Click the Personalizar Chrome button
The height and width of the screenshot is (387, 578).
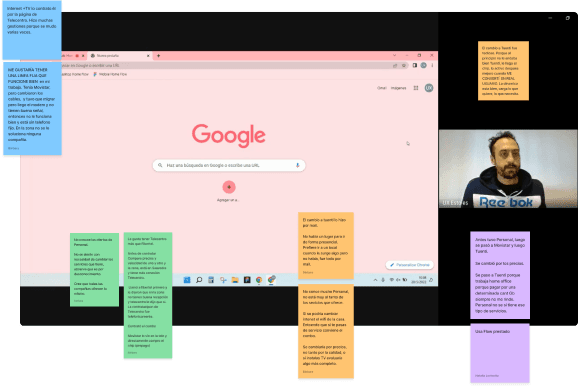pyautogui.click(x=410, y=265)
